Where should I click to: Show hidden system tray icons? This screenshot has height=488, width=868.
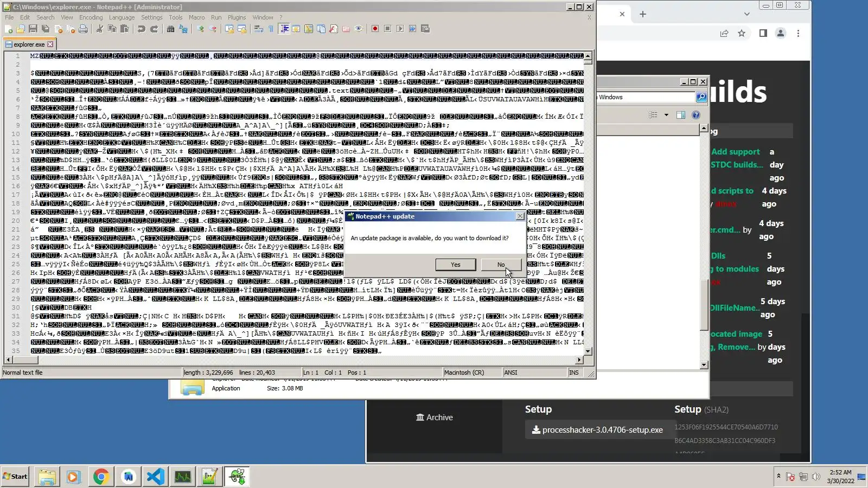pyautogui.click(x=778, y=476)
